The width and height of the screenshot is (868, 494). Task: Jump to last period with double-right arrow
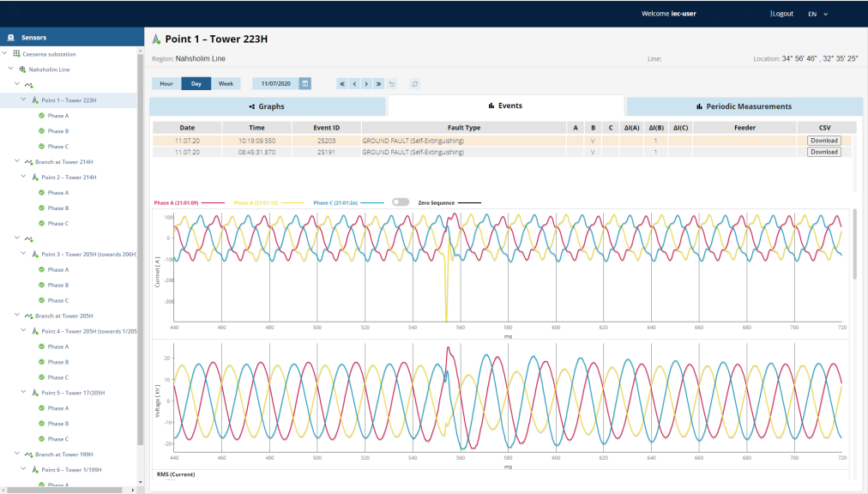tap(378, 84)
